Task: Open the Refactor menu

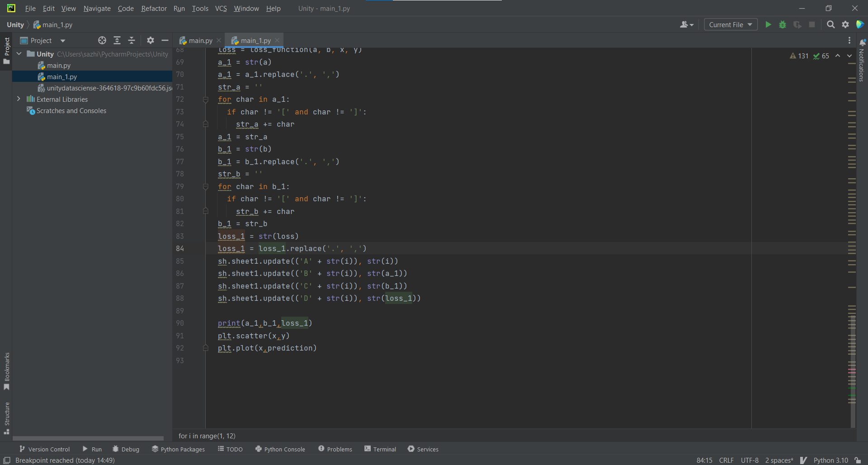Action: coord(154,8)
